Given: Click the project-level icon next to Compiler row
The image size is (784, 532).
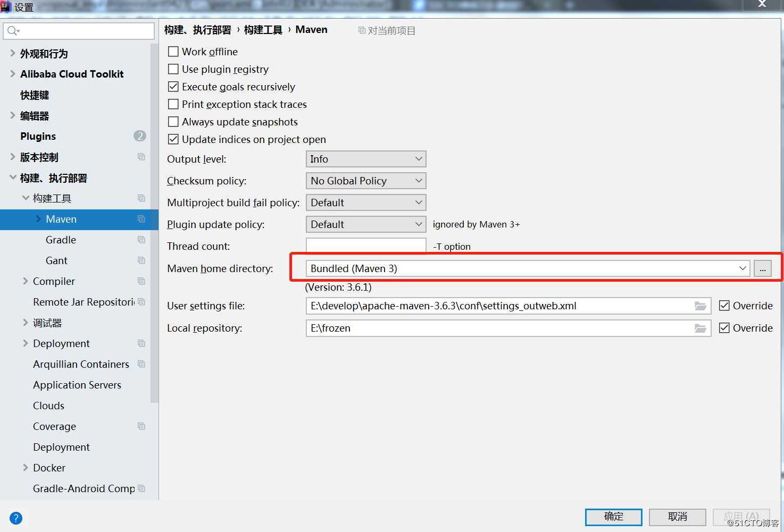Looking at the screenshot, I should (141, 281).
